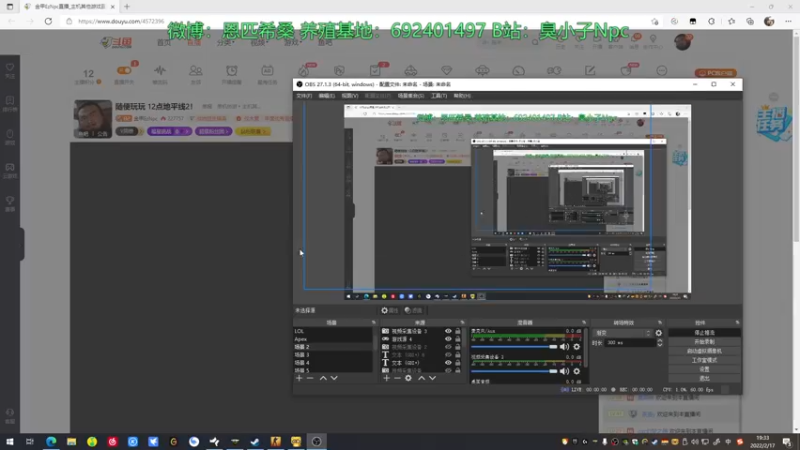Select 场景 2 in the scenes list
This screenshot has width=800, height=450.
[x=333, y=347]
